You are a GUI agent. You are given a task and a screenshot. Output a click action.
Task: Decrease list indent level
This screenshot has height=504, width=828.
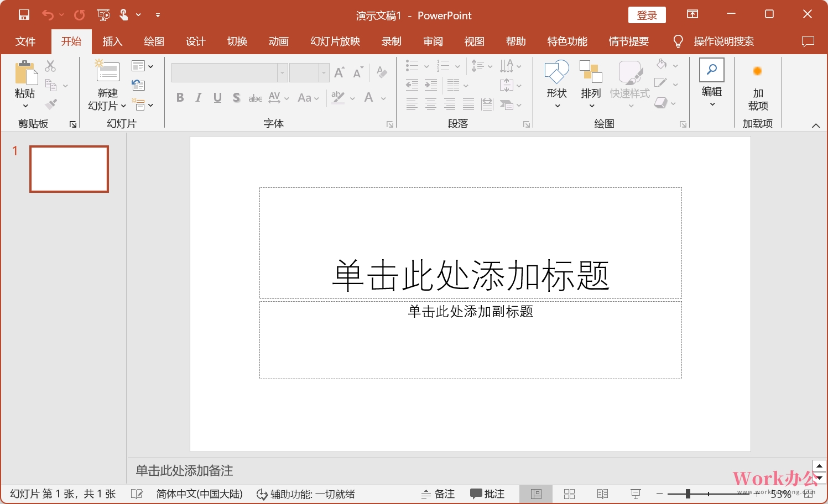tap(412, 85)
